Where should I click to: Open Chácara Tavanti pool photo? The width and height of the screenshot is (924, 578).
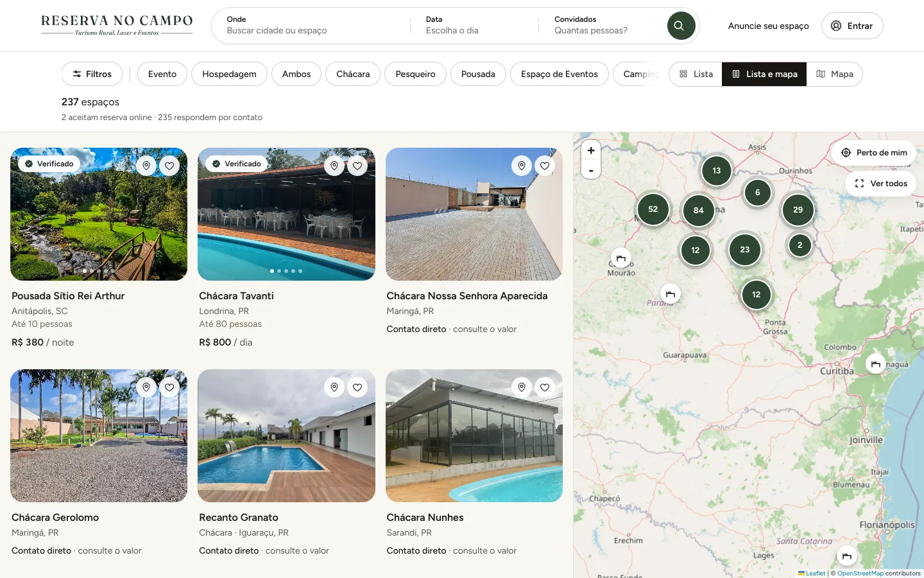point(286,214)
